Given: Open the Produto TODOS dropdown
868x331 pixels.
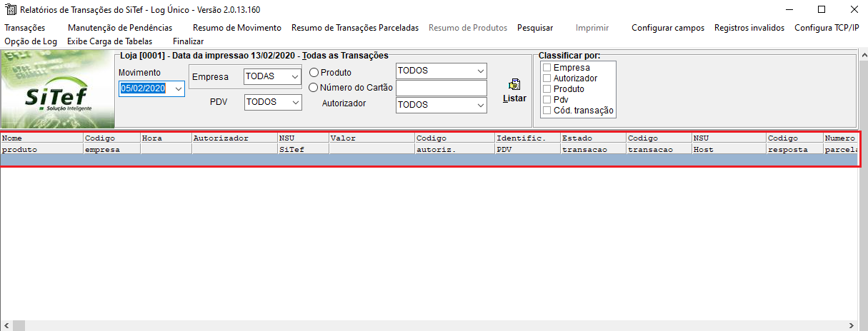Looking at the screenshot, I should pyautogui.click(x=480, y=71).
